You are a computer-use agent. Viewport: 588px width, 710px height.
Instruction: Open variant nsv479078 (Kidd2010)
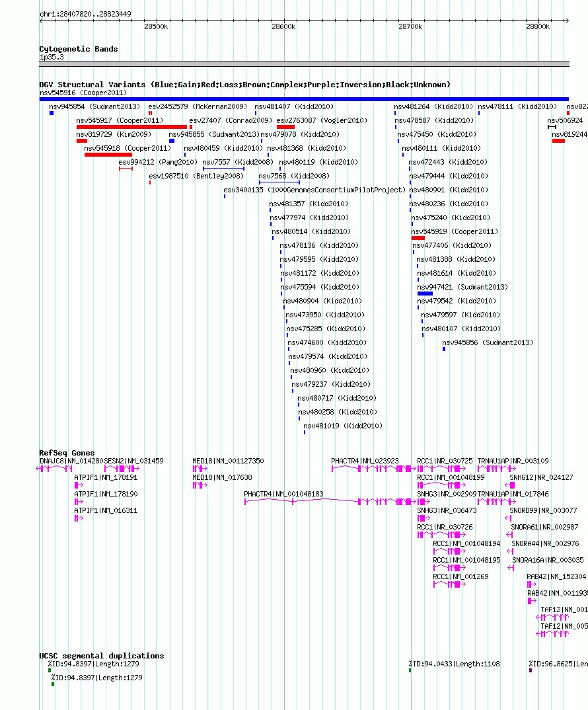click(x=300, y=134)
